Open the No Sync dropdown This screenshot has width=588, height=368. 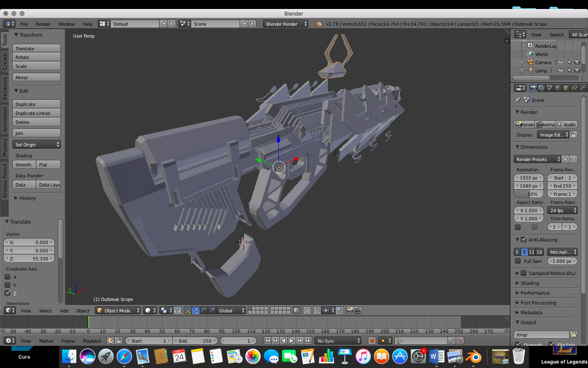338,341
